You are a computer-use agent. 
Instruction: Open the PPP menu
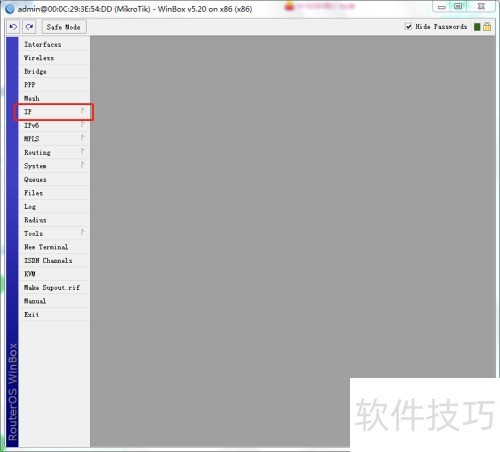pyautogui.click(x=54, y=85)
